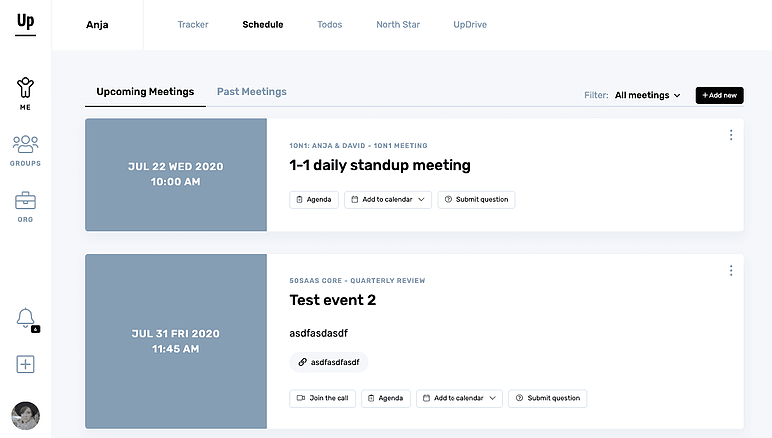Click the Add new button

click(720, 95)
